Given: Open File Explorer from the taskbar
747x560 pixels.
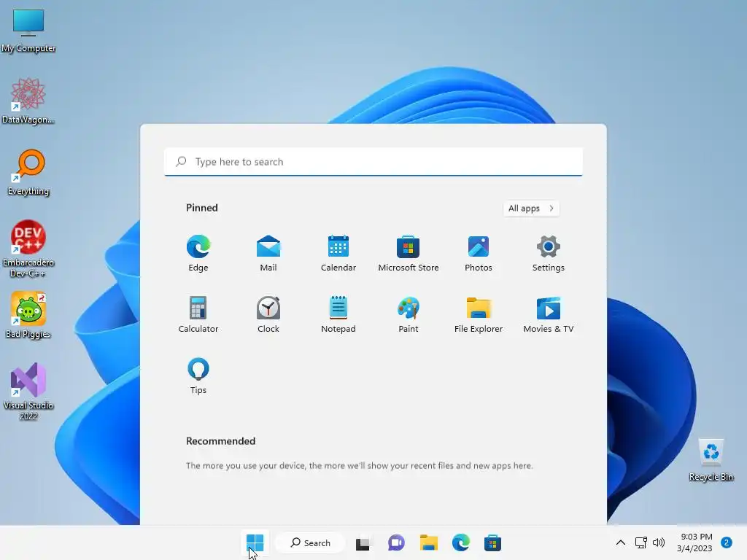Looking at the screenshot, I should tap(428, 542).
